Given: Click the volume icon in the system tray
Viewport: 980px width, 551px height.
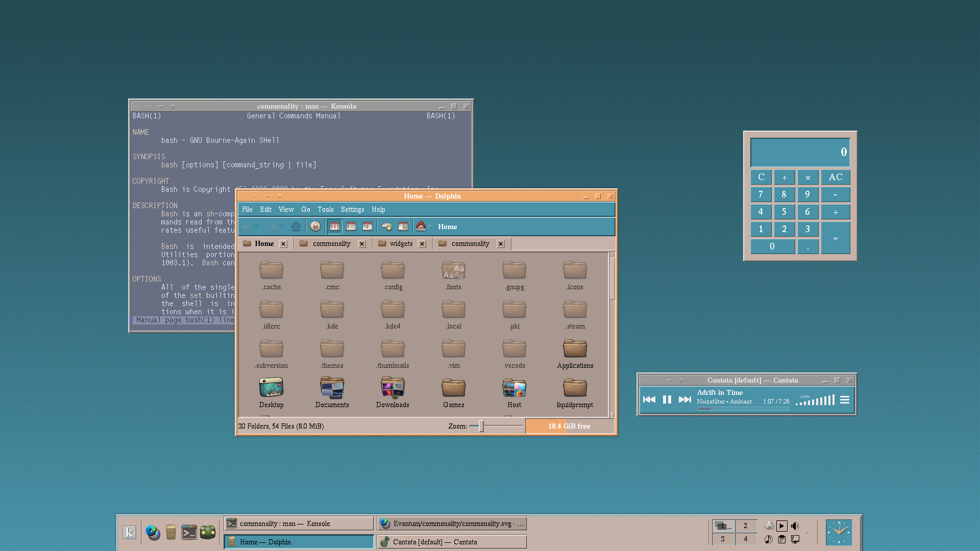Looking at the screenshot, I should [795, 526].
